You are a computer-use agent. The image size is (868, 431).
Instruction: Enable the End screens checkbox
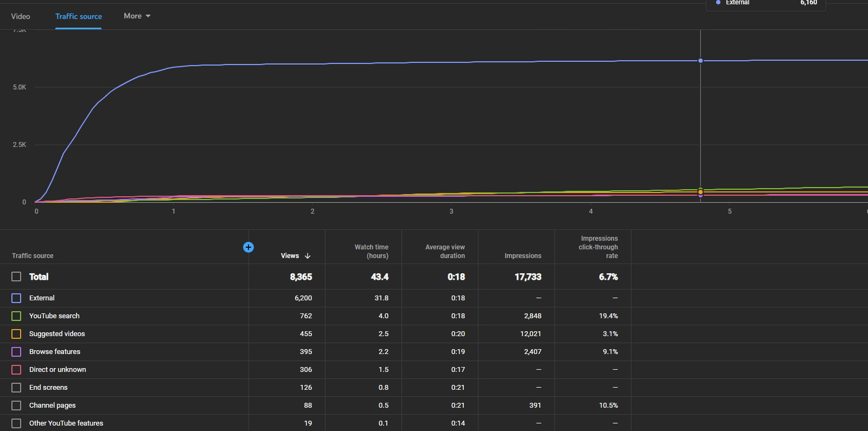click(x=16, y=388)
